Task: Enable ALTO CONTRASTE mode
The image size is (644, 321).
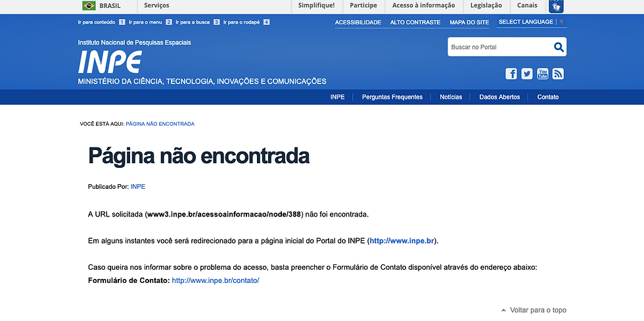Action: [415, 22]
